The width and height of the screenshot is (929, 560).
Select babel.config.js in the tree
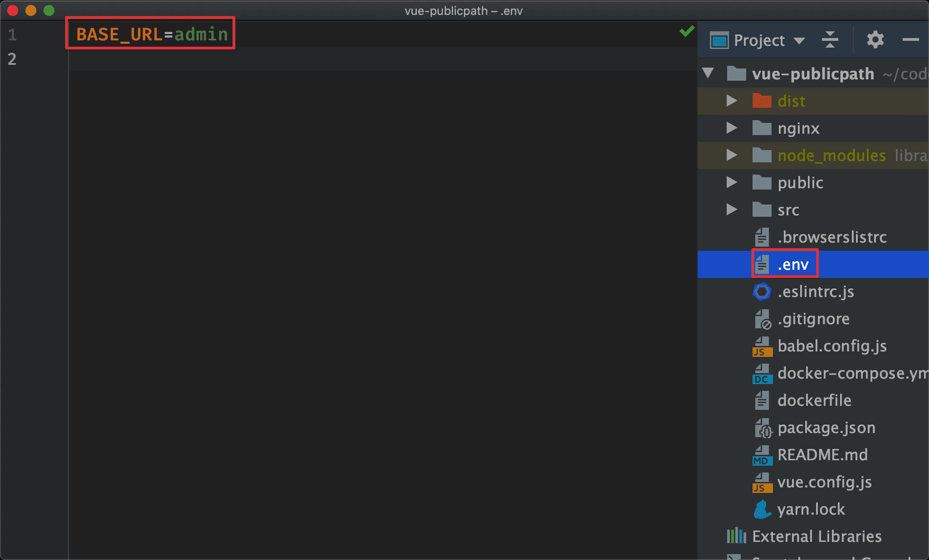coord(832,346)
